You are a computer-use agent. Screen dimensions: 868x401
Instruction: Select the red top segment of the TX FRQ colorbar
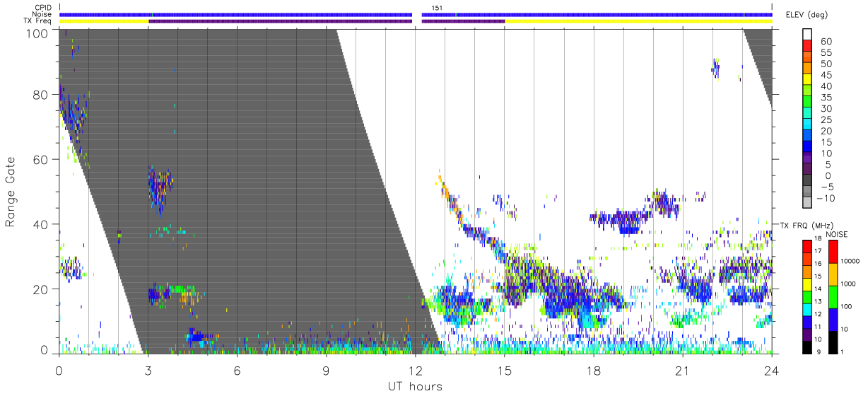click(807, 246)
